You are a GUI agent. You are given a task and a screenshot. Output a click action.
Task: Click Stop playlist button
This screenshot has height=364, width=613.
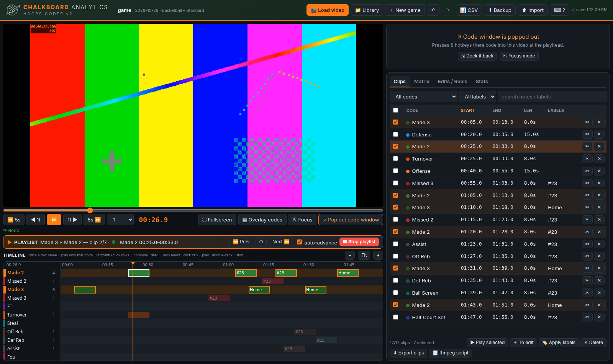tap(359, 242)
